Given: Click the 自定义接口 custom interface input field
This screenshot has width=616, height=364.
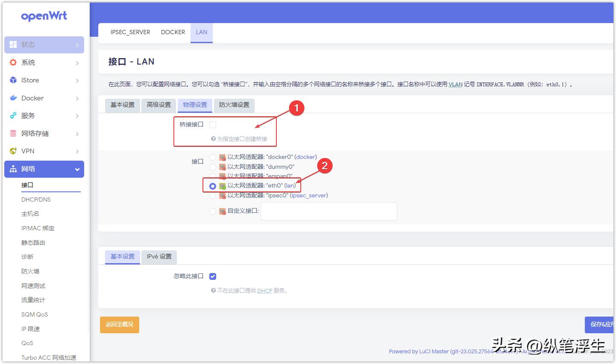Looking at the screenshot, I should [328, 211].
